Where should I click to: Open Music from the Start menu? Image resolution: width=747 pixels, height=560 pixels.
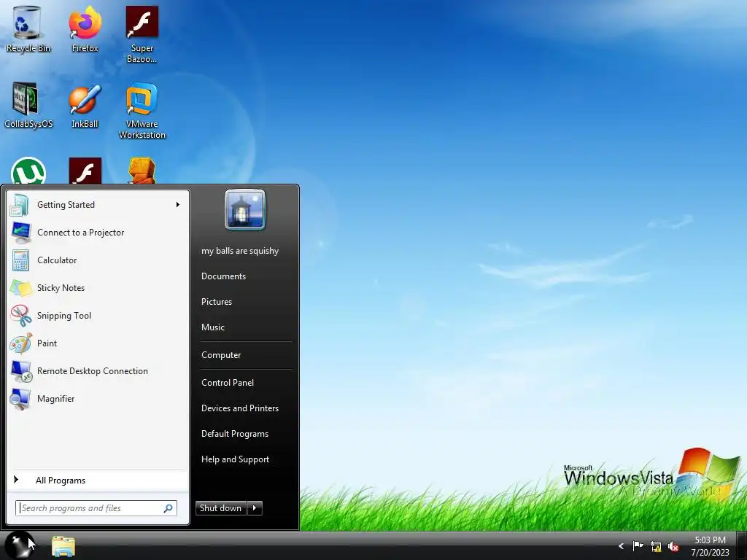(x=213, y=327)
